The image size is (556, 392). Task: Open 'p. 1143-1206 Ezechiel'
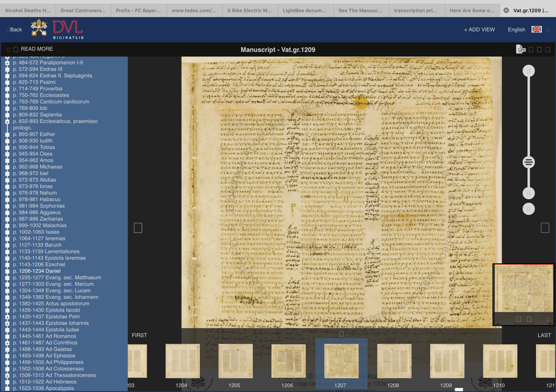tap(39, 265)
